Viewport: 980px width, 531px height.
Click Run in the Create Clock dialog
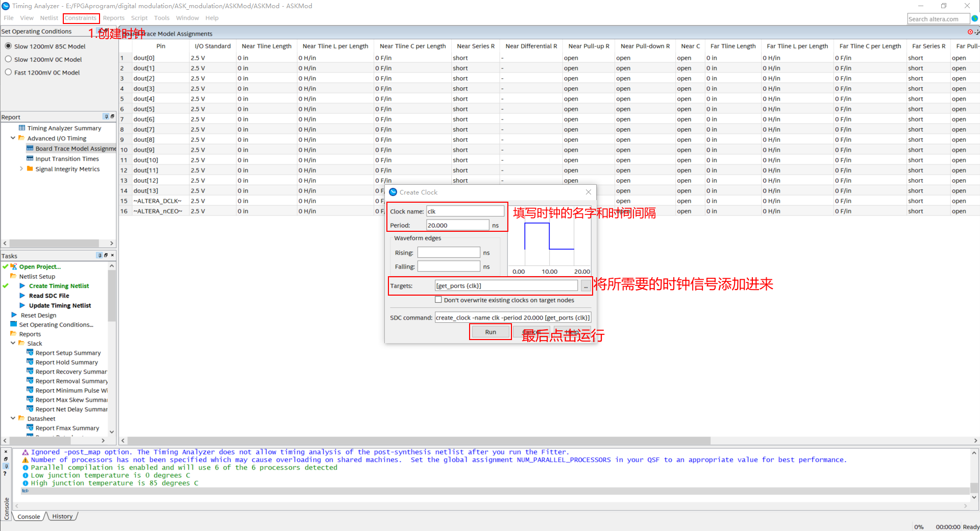coord(489,331)
